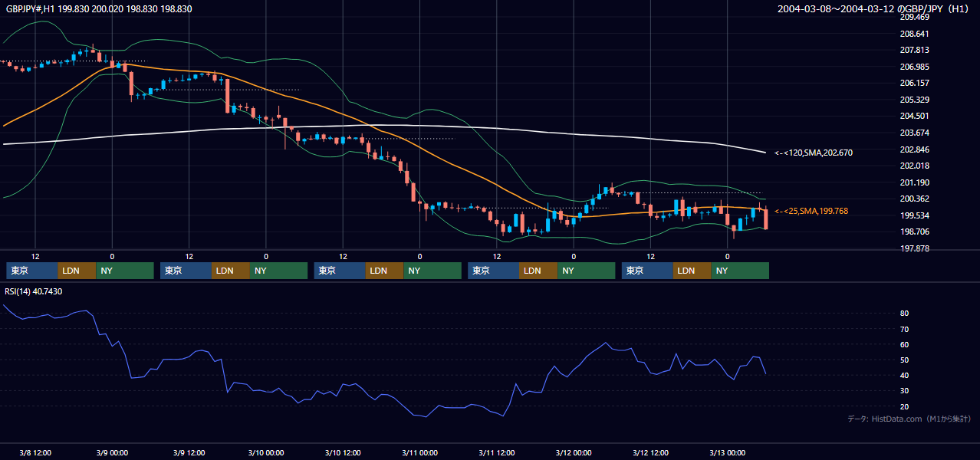Select the 3/9 東京 session box
Screen dimensions: 980x460
pyautogui.click(x=186, y=271)
